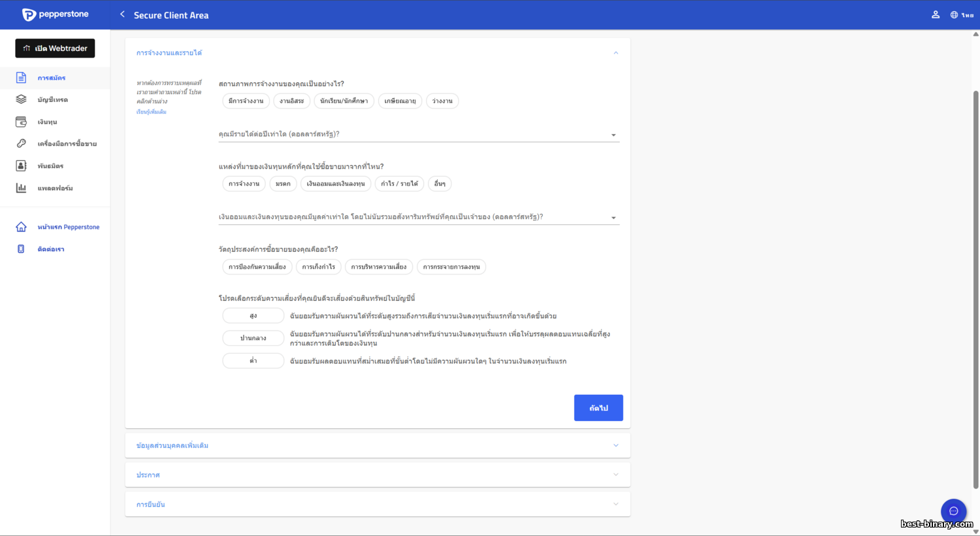Click the vertical page scrollbar
Image resolution: width=980 pixels, height=536 pixels.
click(975, 288)
